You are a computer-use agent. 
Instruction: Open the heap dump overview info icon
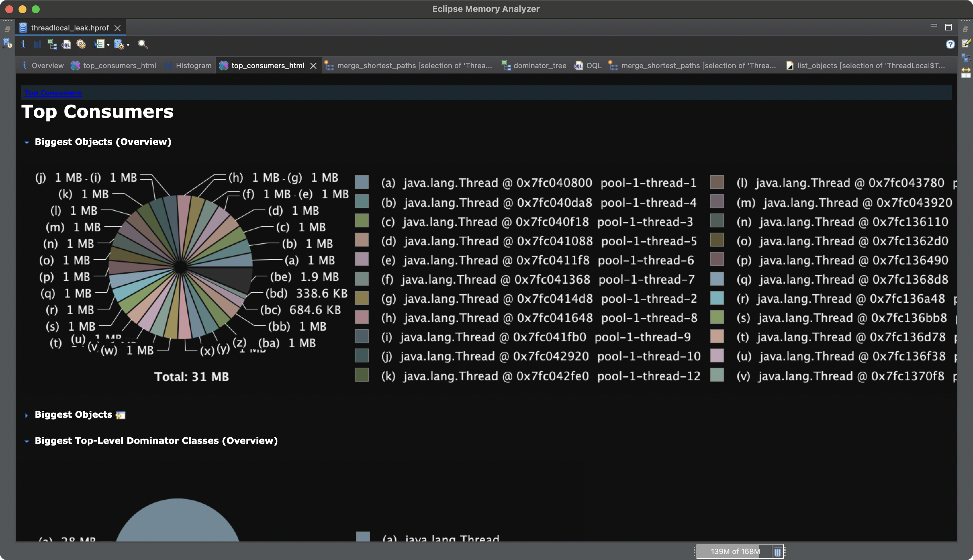point(23,44)
